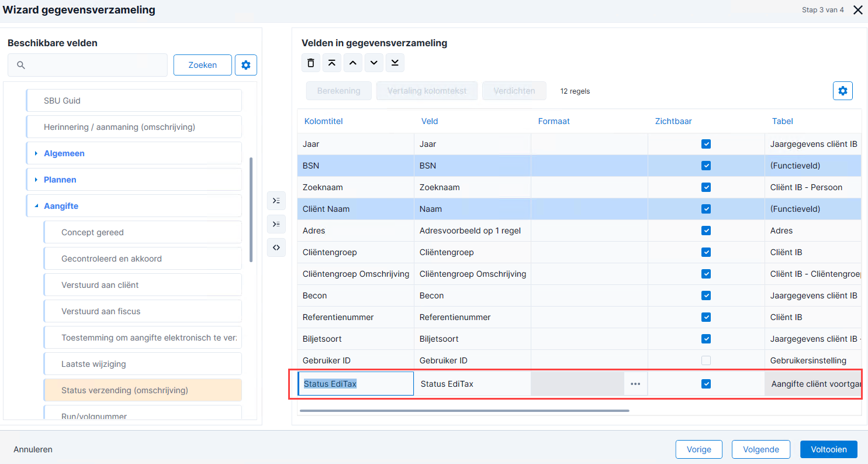Viewport: 868px width, 464px height.
Task: Click the three-dots button in Status EdiTax row
Action: [635, 384]
